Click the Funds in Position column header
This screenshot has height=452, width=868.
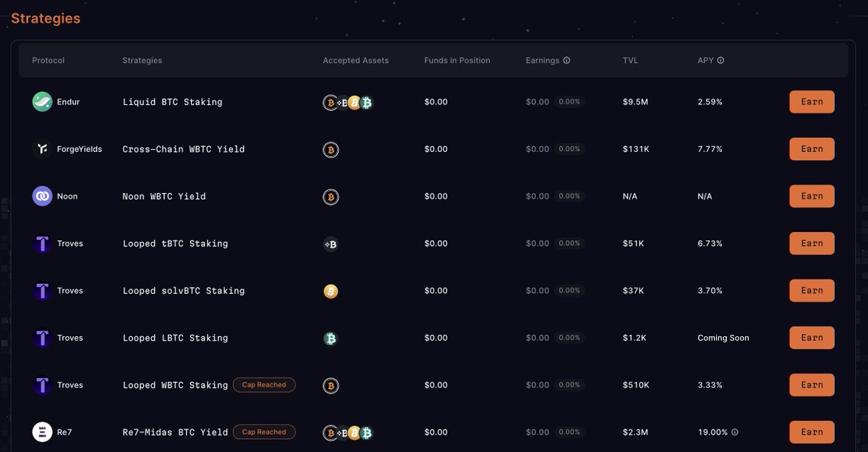(x=457, y=61)
